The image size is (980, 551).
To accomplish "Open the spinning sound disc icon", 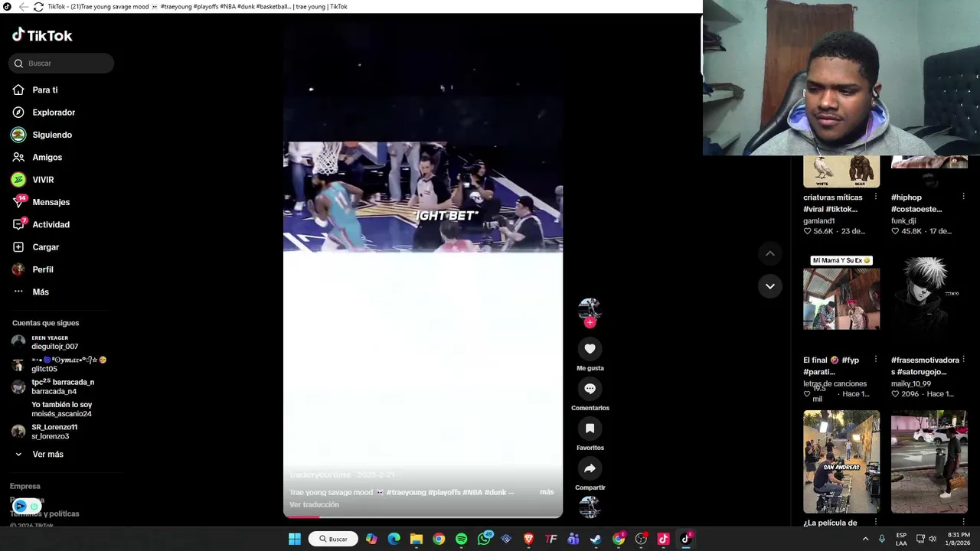I will tap(590, 507).
